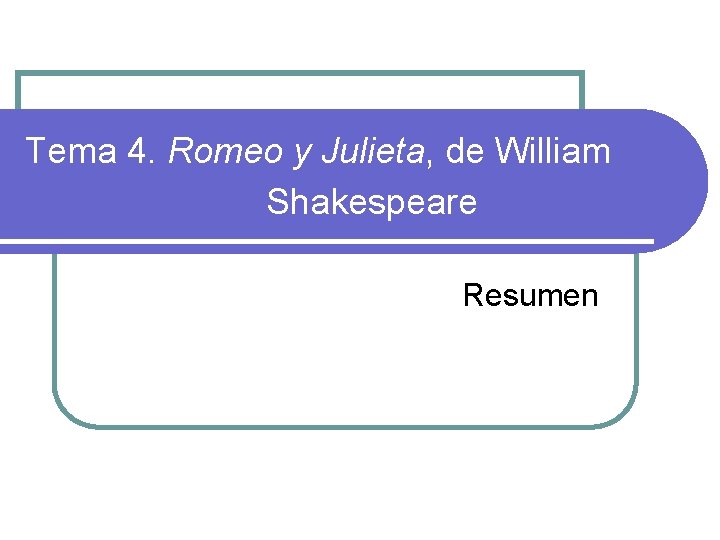Select the "Resumen" subtitle text
Image resolution: width=720 pixels, height=540 pixels.
[530, 296]
